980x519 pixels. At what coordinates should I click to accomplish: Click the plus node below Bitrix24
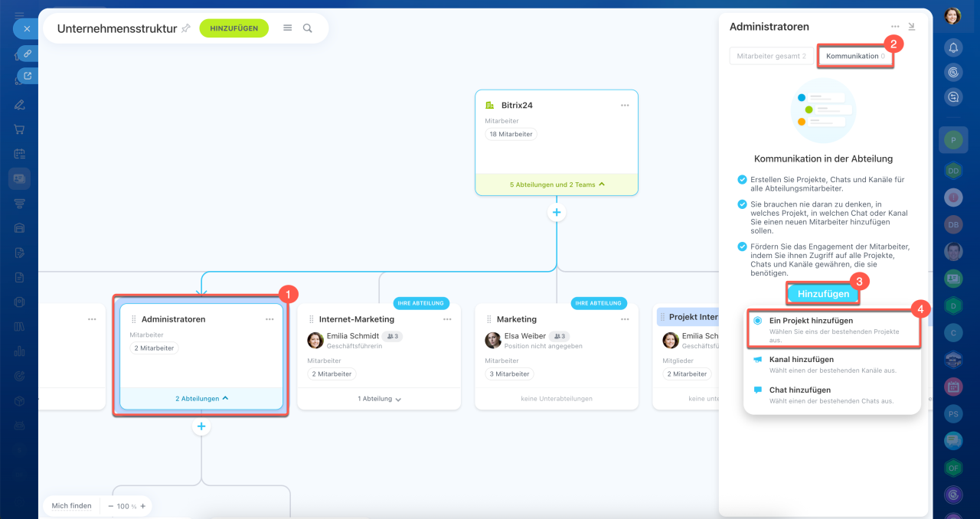pos(557,212)
